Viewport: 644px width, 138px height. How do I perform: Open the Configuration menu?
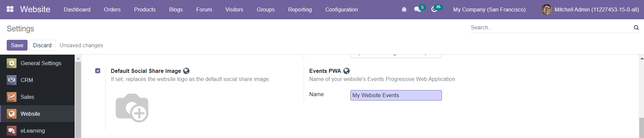[341, 9]
